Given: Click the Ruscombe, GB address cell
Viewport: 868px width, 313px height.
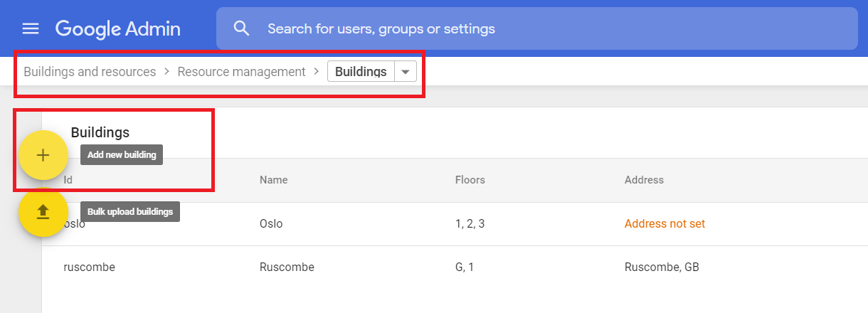Looking at the screenshot, I should 662,267.
